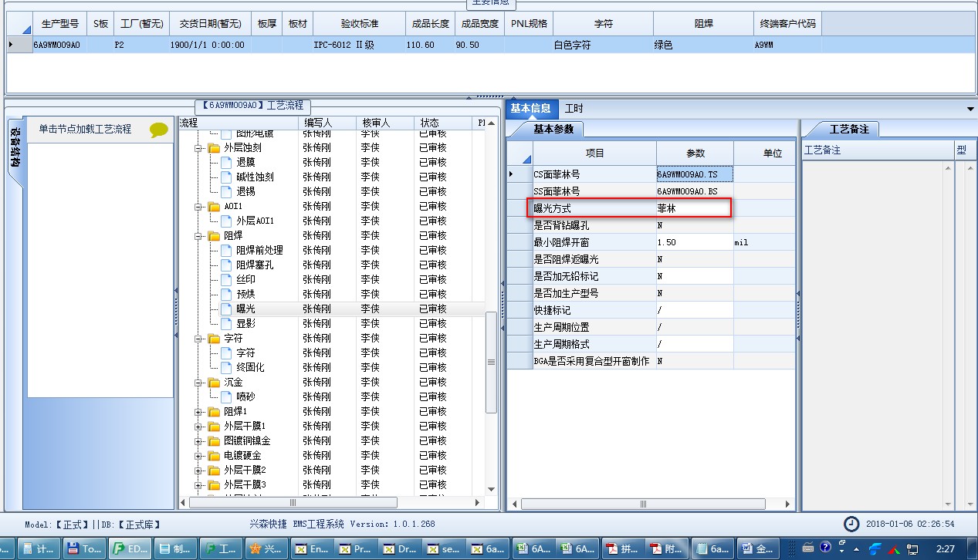
Task: Switch to the 工时 tab
Action: pyautogui.click(x=574, y=109)
